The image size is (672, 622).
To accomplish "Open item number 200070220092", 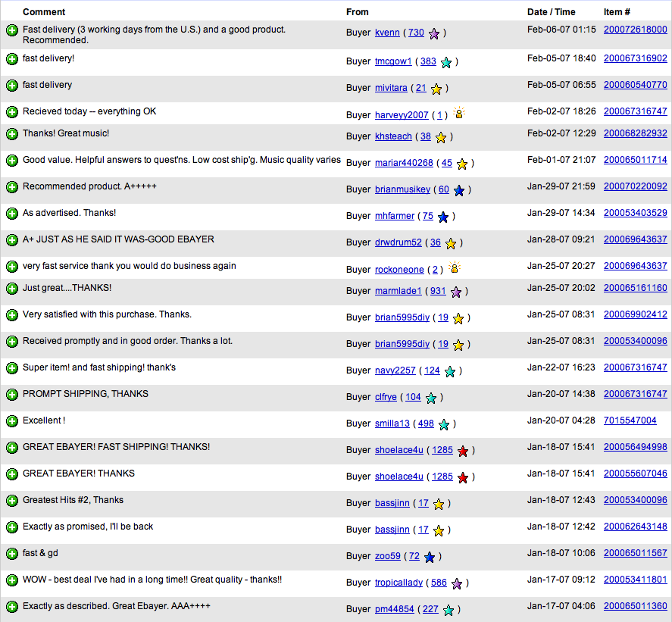I will tap(636, 186).
